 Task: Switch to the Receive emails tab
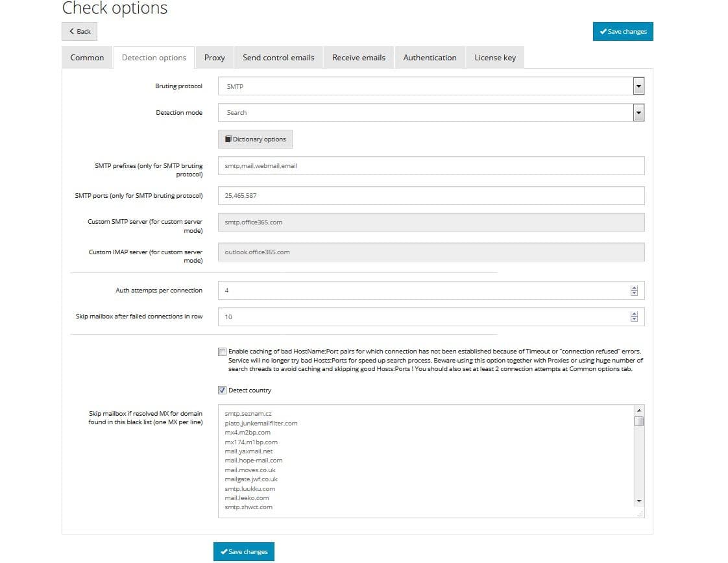coord(358,57)
